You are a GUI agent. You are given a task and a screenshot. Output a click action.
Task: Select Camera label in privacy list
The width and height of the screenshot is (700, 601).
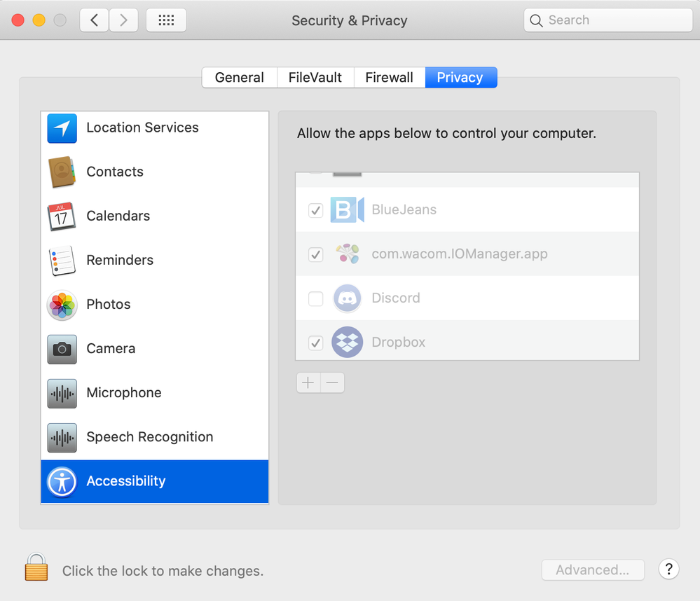click(111, 348)
